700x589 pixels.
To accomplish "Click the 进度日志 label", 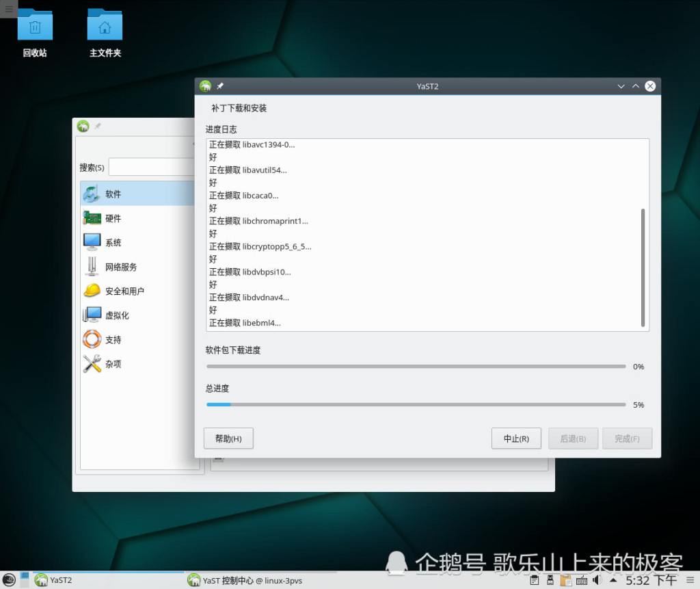I will pos(221,129).
